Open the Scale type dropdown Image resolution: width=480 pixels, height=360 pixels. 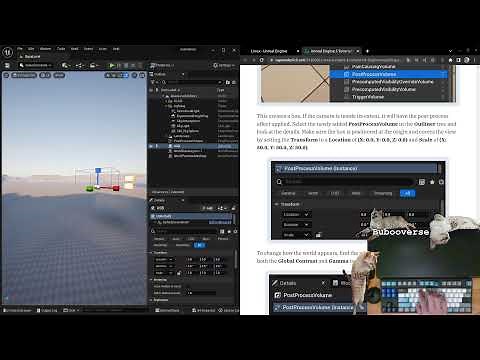164,273
